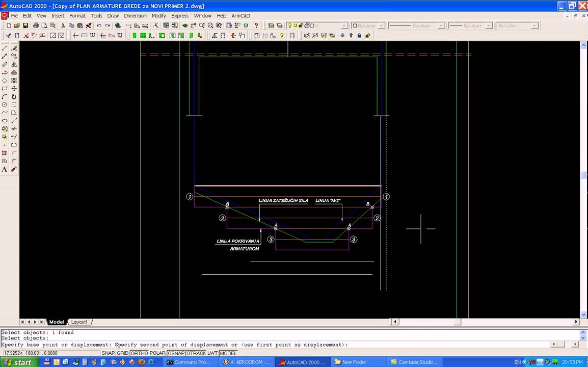This screenshot has width=588, height=367.
Task: Switch to Camtasia Studio in the taskbar
Action: pos(414,362)
